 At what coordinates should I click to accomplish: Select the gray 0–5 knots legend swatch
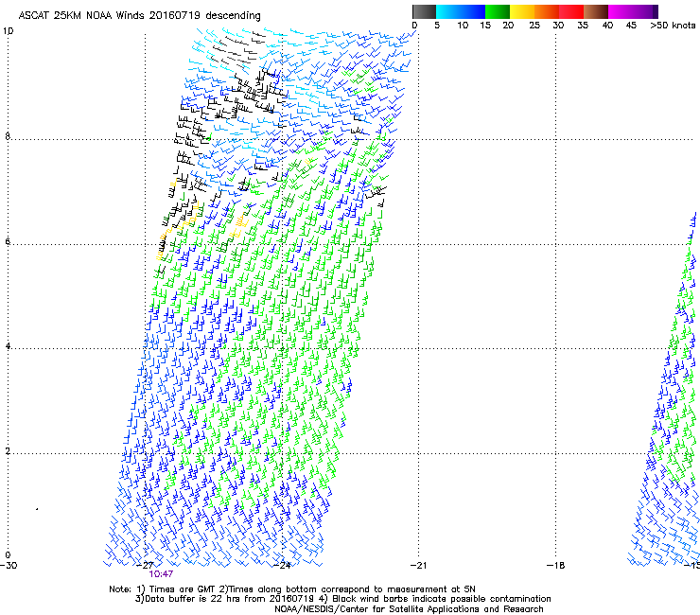[x=424, y=11]
